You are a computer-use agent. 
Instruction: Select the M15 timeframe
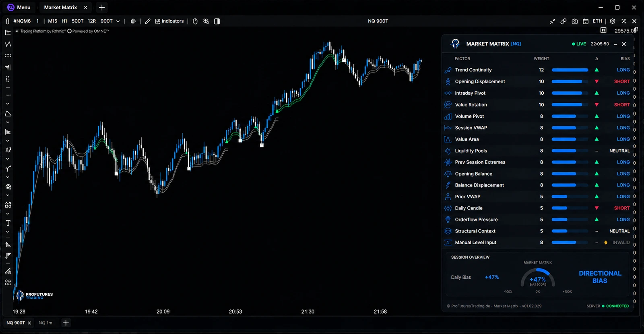(52, 21)
